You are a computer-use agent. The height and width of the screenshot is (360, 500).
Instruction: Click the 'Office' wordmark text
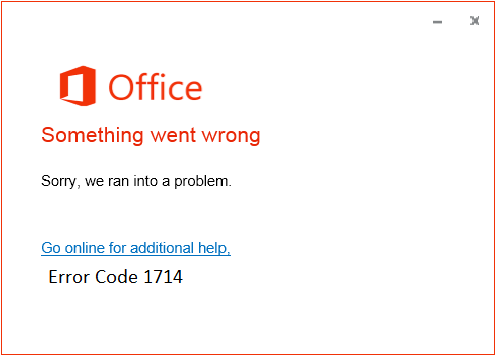(x=155, y=87)
